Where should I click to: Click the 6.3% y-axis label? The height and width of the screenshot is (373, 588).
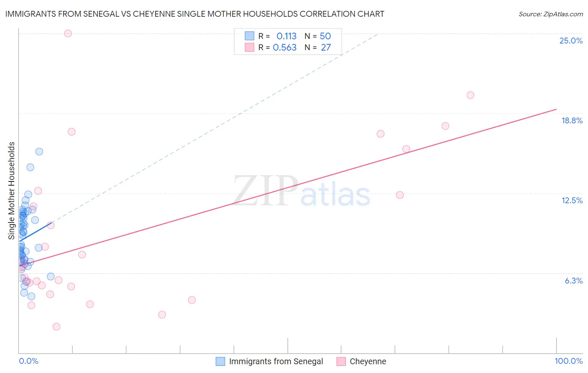tap(573, 281)
